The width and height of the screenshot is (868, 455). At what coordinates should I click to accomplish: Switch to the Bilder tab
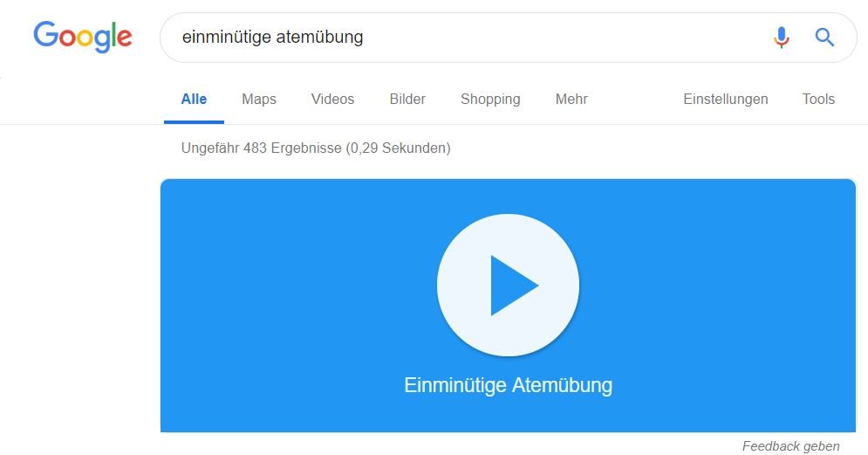(407, 100)
